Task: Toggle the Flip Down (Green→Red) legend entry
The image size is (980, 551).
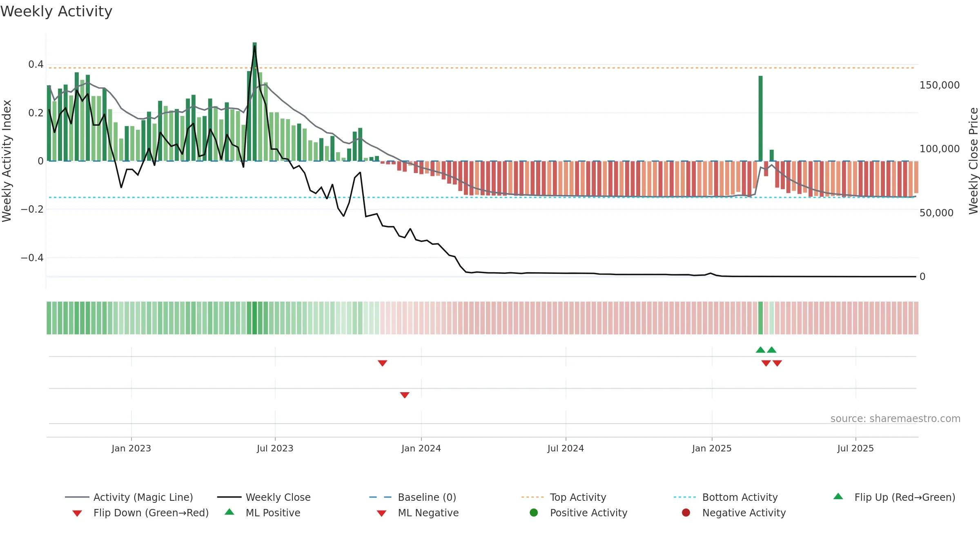Action: click(140, 513)
